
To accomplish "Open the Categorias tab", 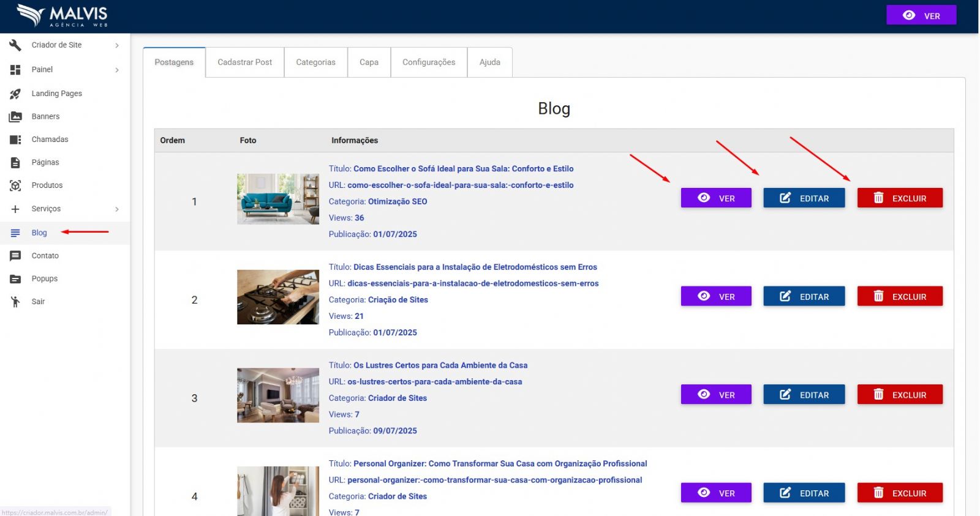I will (x=315, y=62).
